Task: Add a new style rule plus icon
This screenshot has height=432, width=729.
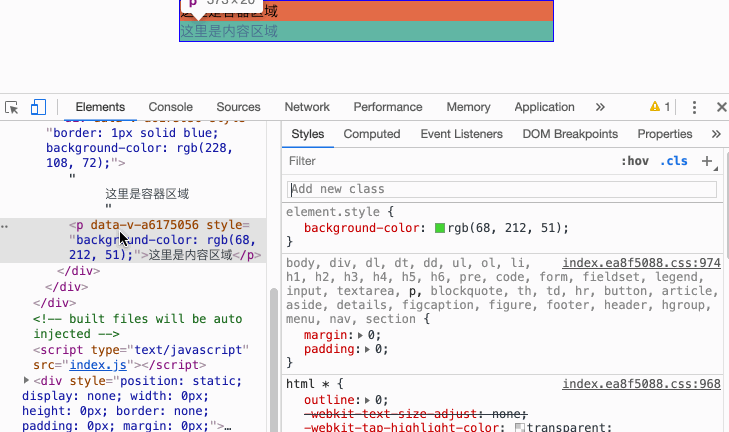Action: 707,161
